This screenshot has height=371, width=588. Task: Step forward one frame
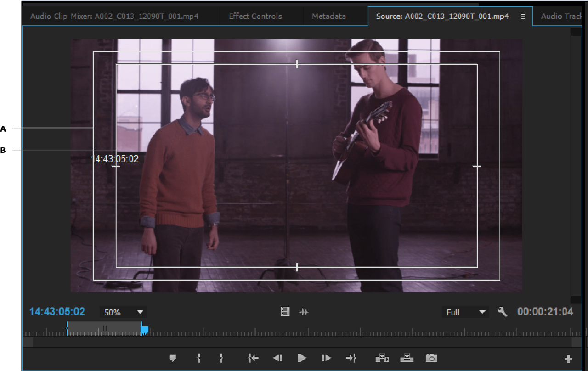(x=326, y=358)
